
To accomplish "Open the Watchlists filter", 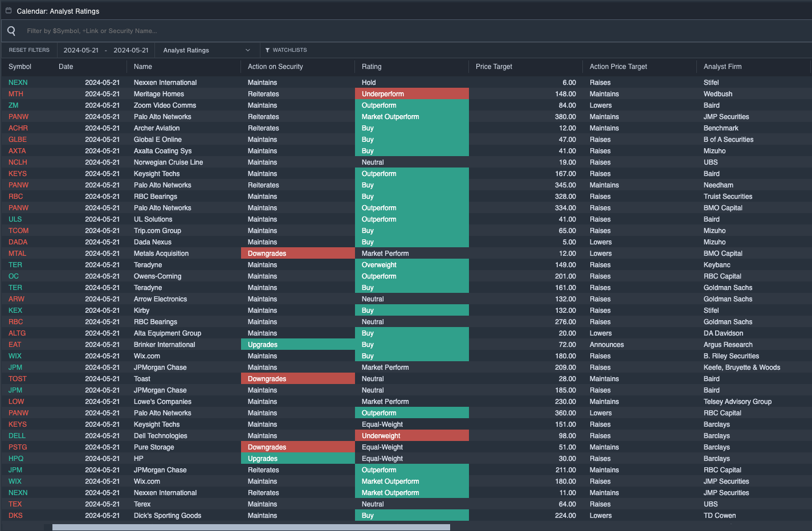I will [286, 50].
